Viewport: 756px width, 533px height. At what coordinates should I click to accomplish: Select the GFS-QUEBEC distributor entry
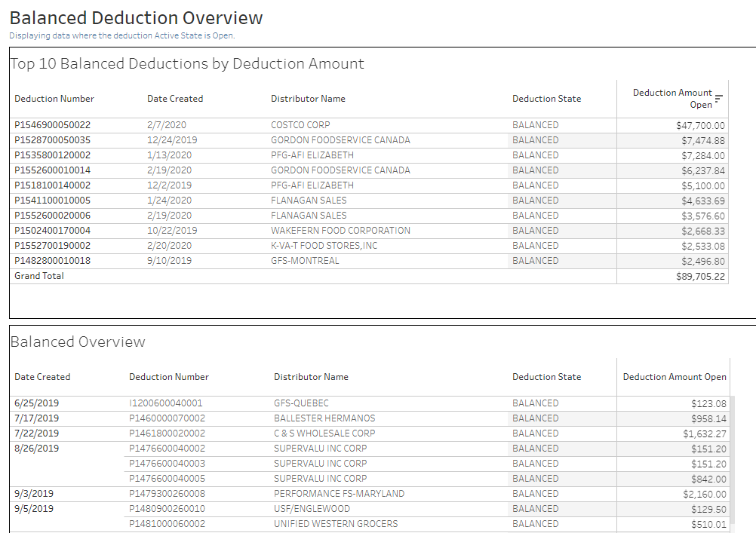pos(301,403)
